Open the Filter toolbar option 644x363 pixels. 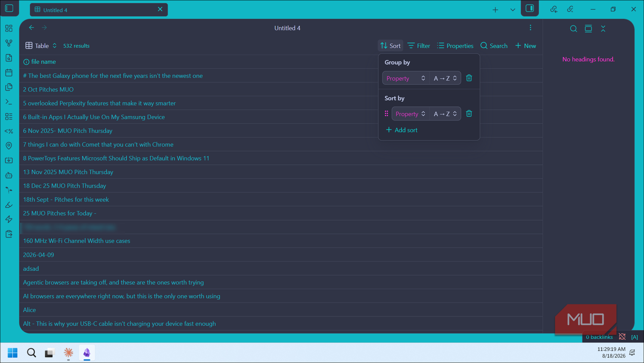(x=419, y=46)
